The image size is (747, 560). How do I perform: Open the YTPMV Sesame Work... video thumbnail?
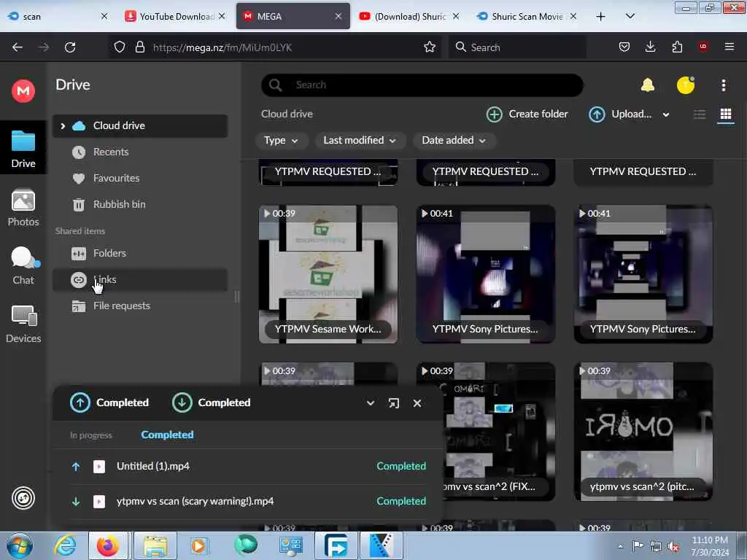coord(328,274)
